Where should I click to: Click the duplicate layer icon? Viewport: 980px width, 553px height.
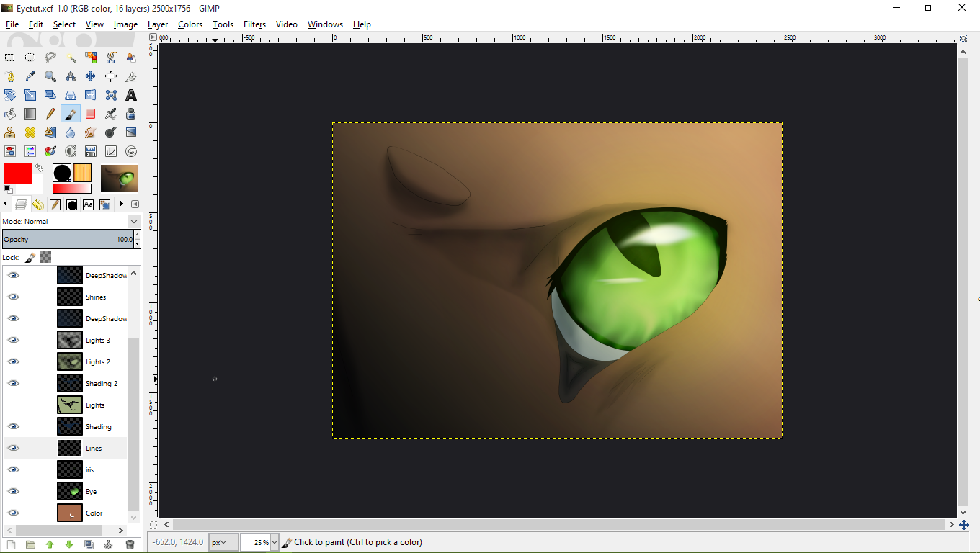[x=89, y=545]
